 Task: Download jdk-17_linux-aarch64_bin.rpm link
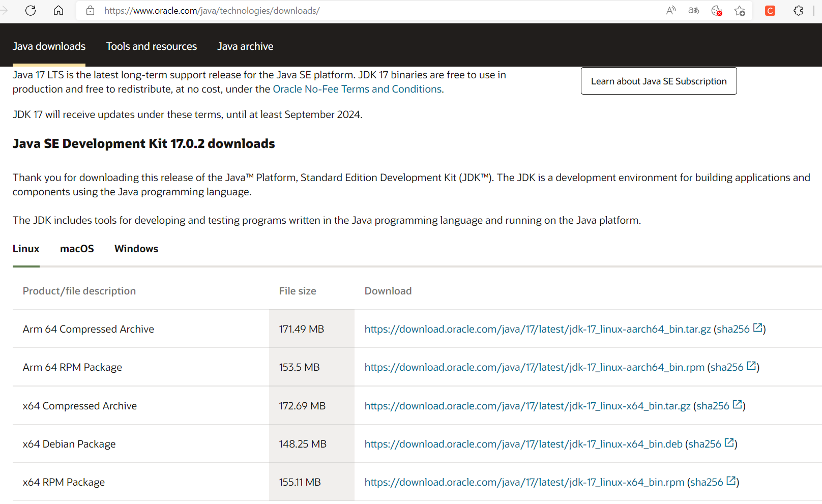(x=535, y=367)
